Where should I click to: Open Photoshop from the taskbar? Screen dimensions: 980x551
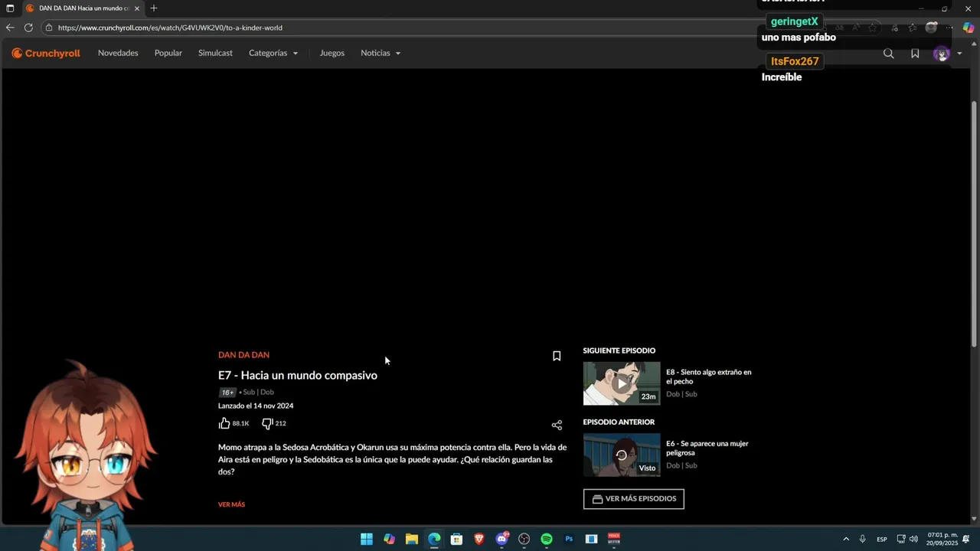pyautogui.click(x=569, y=539)
